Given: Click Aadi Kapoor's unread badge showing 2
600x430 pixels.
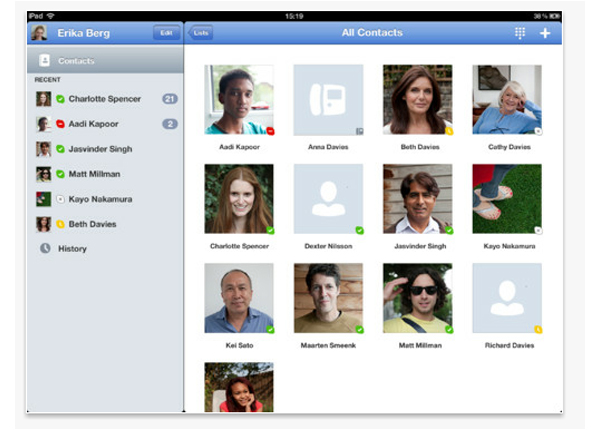Looking at the screenshot, I should pos(169,124).
